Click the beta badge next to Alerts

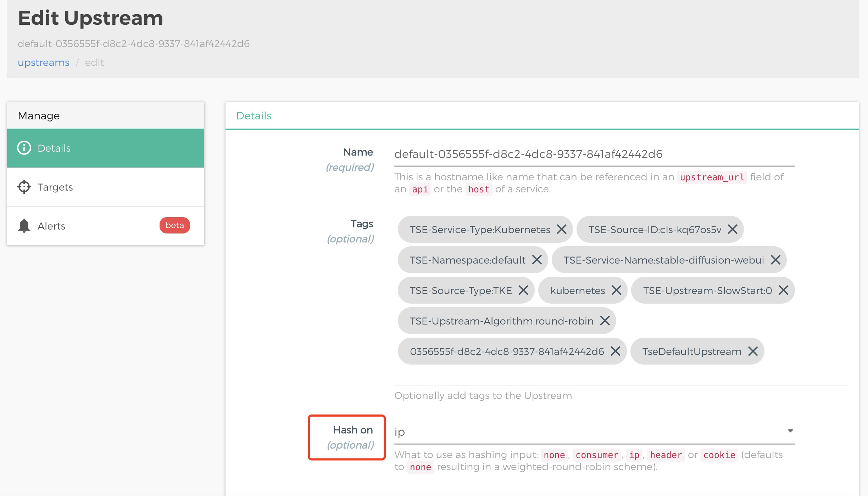[x=175, y=225]
